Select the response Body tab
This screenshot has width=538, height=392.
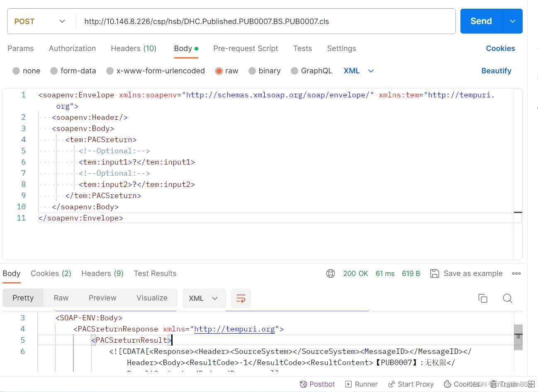pyautogui.click(x=12, y=273)
